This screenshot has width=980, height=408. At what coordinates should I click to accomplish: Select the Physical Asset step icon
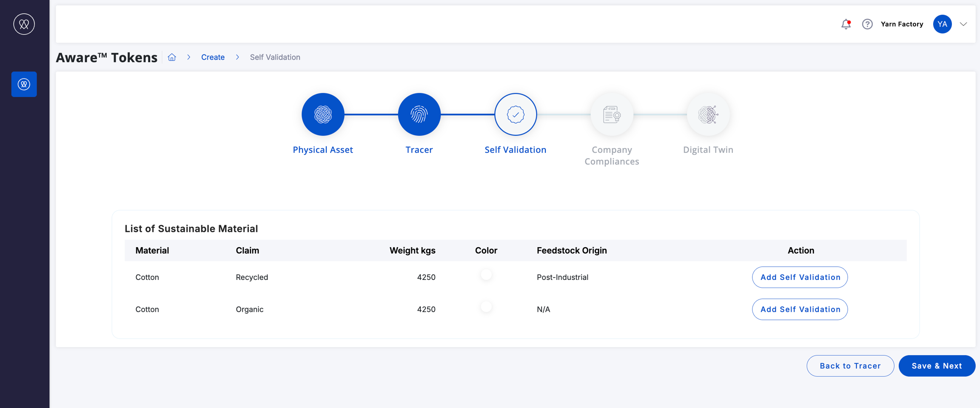[x=323, y=114]
